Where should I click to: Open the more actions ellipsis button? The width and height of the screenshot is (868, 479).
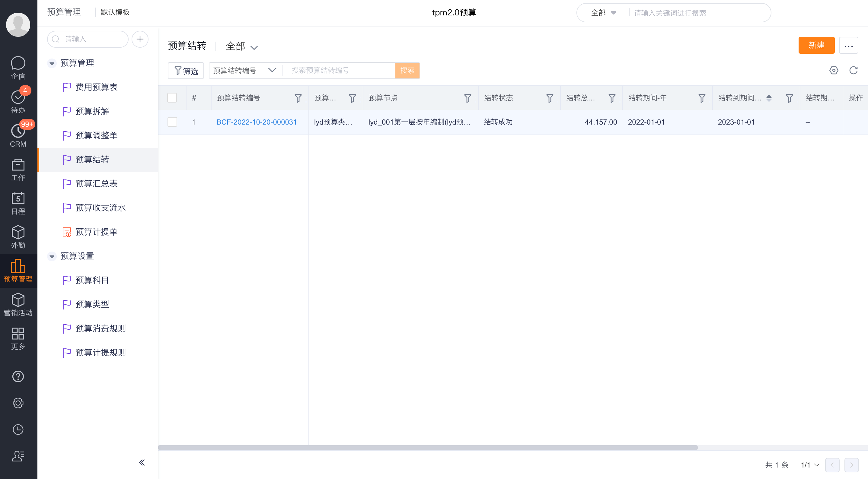848,45
